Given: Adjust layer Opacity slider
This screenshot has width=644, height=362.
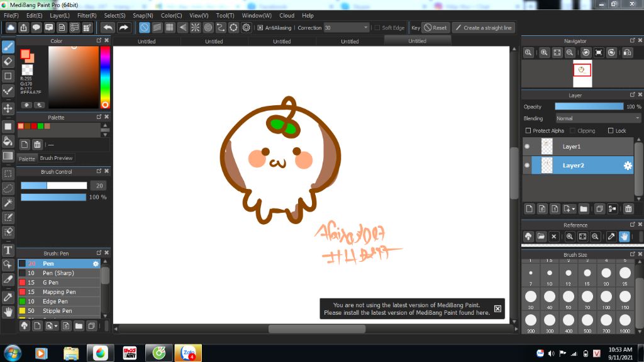Looking at the screenshot, I should coord(589,106).
